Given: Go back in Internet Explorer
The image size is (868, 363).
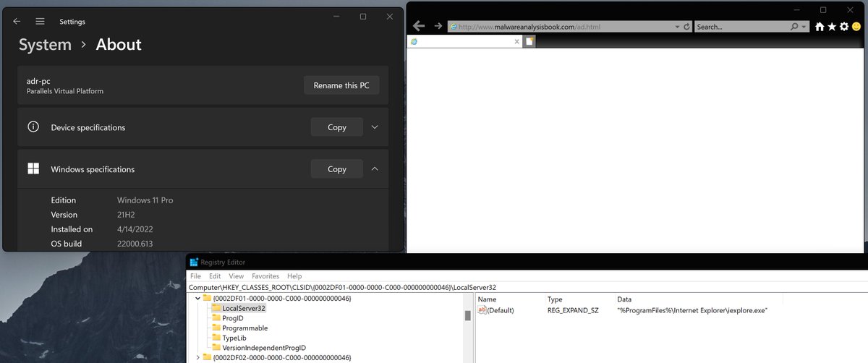Looking at the screenshot, I should pos(418,26).
